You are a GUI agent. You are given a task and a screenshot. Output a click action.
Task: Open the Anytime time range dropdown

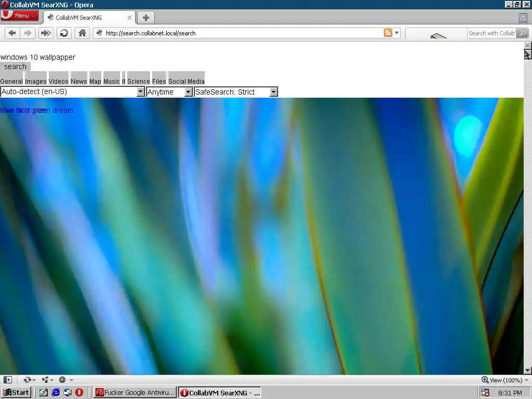170,92
